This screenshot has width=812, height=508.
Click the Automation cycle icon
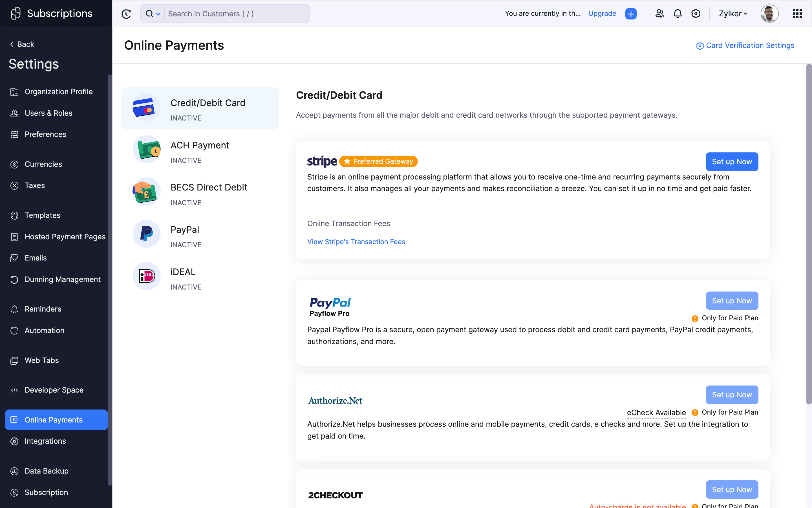(14, 330)
